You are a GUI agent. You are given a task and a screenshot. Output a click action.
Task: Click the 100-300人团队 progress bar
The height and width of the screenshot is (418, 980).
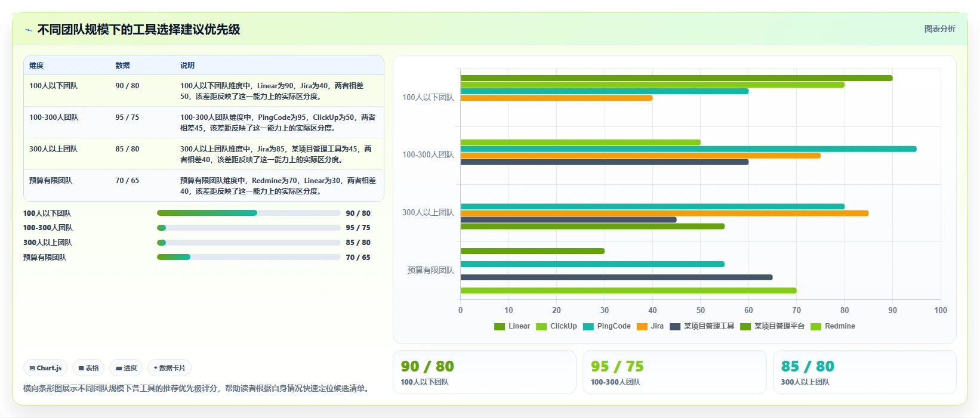coord(248,228)
